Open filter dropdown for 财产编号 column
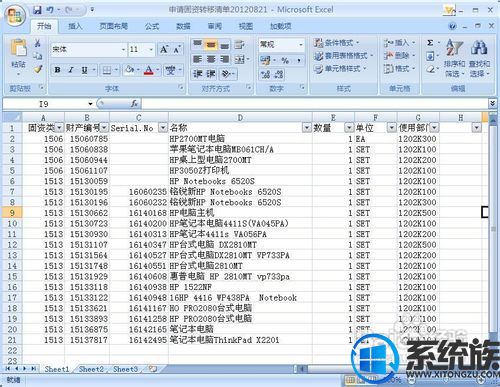 pyautogui.click(x=104, y=128)
